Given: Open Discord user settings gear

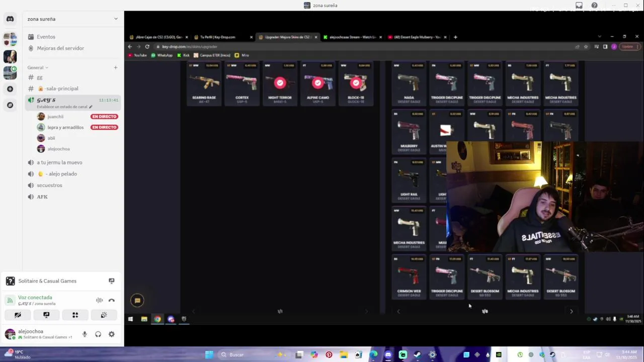Looking at the screenshot, I should pos(112,334).
